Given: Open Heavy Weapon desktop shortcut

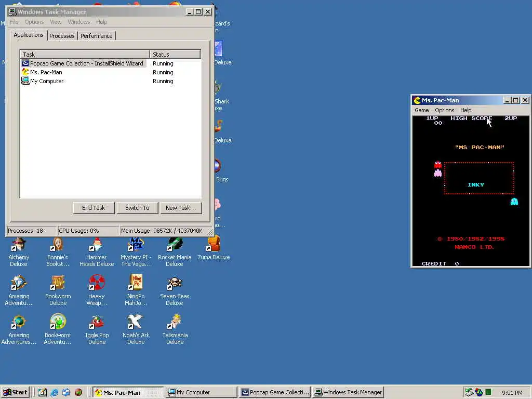Looking at the screenshot, I should (97, 291).
